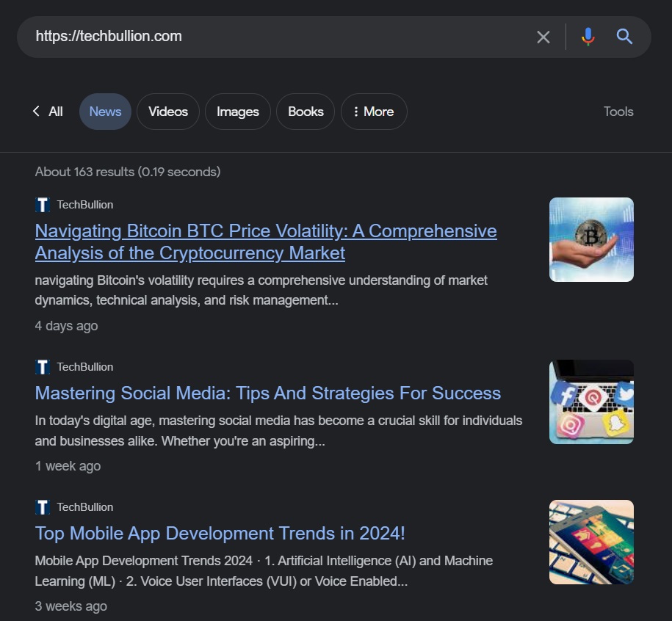Open the Navigating Bitcoin BTC Price Volatility article
The image size is (672, 621).
266,242
